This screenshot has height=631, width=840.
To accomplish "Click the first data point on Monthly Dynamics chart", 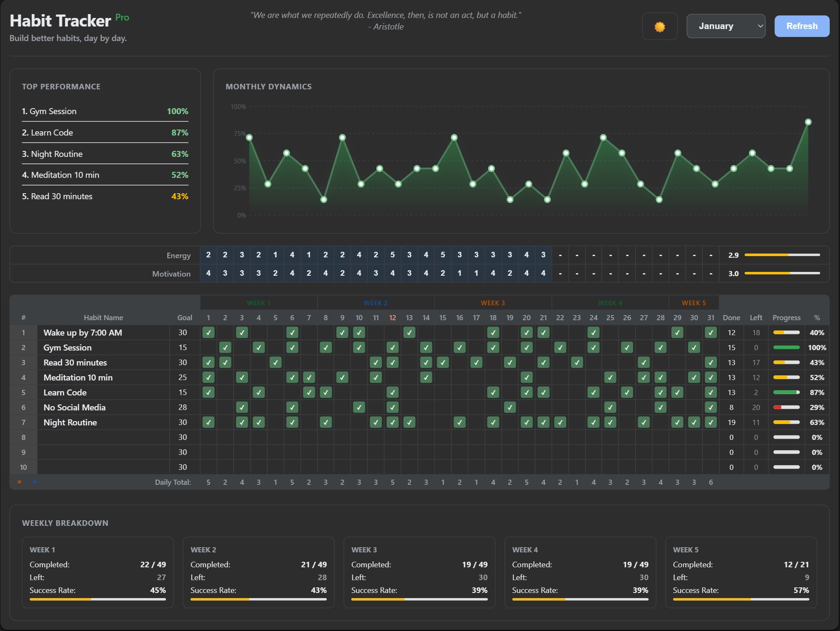I will point(249,137).
